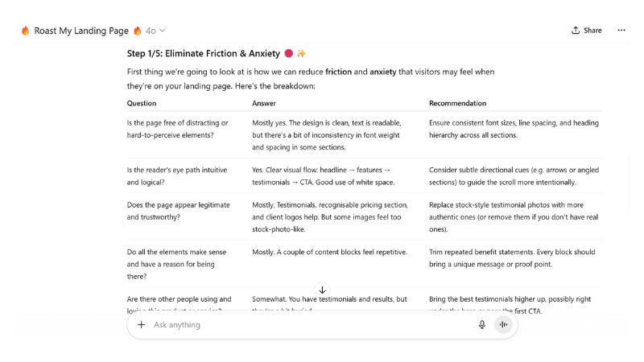Click the Answer column header
Viewport: 644px width, 362px height.
pyautogui.click(x=264, y=103)
